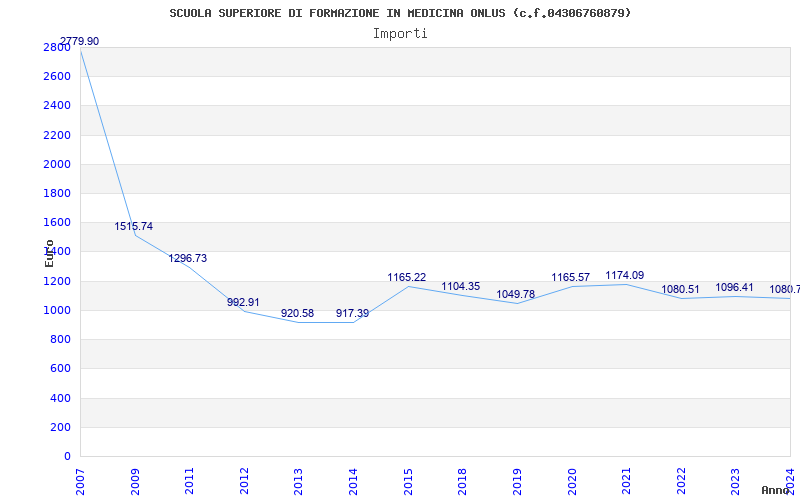
Task: Click the 0 y-axis tick label
Action: tap(67, 456)
